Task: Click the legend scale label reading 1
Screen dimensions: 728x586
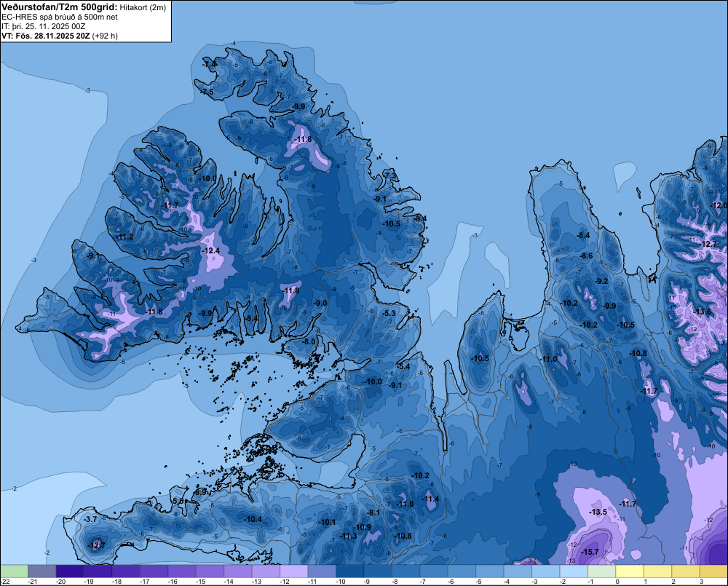Action: click(x=645, y=582)
